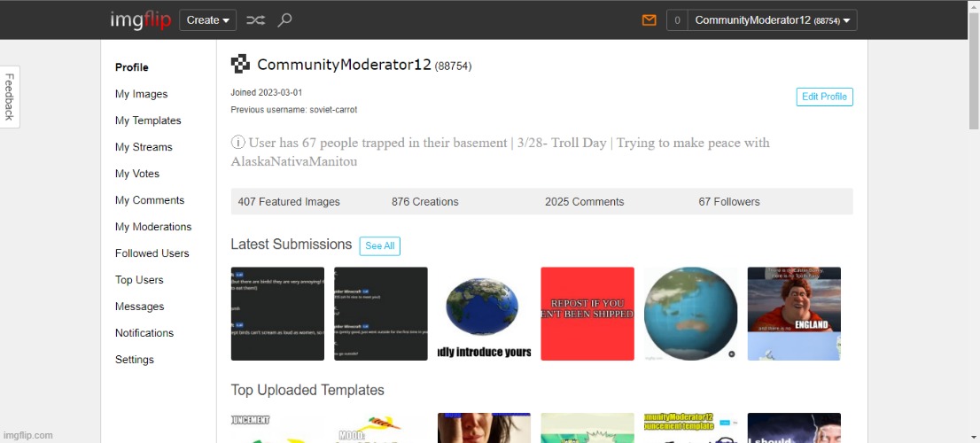Open search with the magnifier icon
The width and height of the screenshot is (980, 443).
point(284,20)
